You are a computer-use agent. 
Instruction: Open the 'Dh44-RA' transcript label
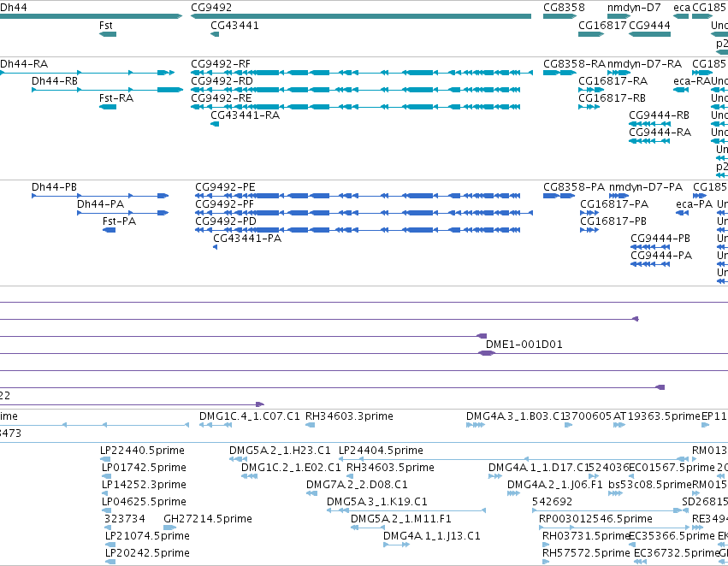24,64
